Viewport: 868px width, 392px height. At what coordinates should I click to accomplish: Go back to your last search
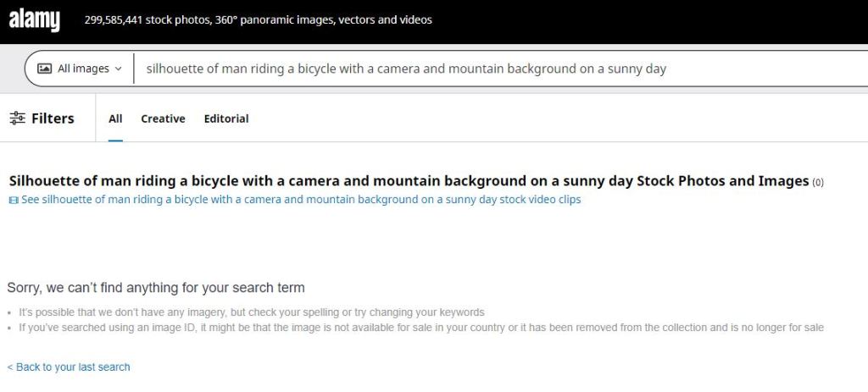pos(69,367)
